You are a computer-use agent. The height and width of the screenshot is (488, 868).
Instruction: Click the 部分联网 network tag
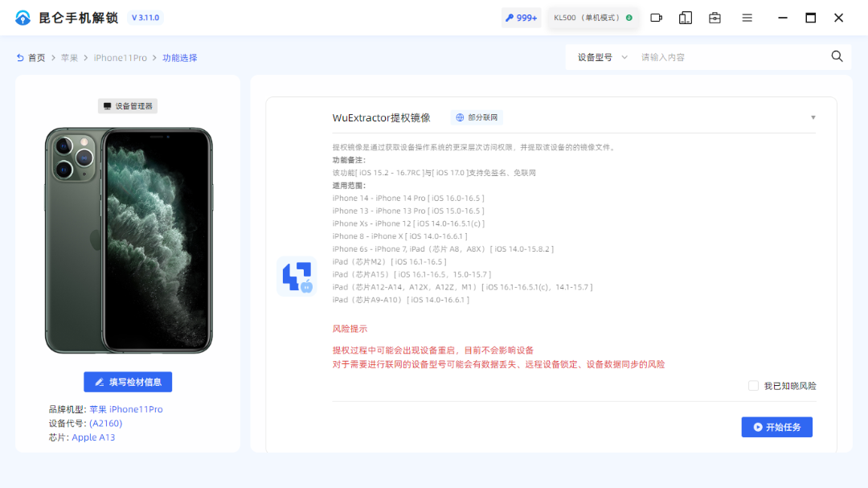coord(477,117)
